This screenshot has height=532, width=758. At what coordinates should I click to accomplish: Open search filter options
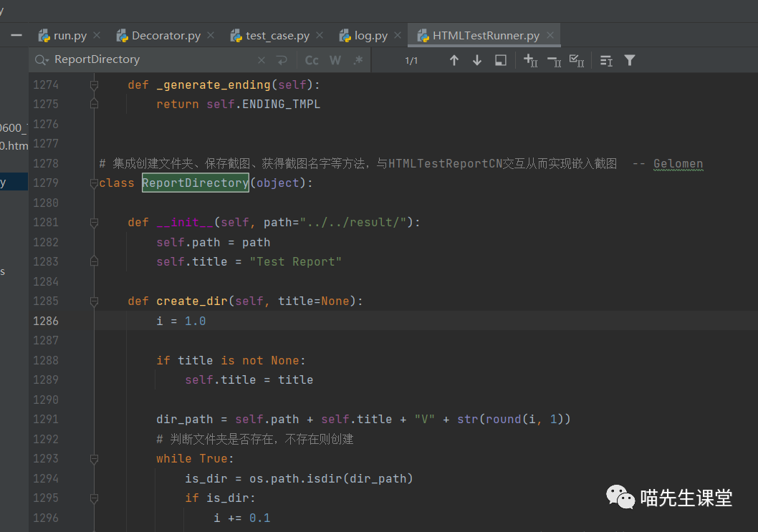pos(630,60)
